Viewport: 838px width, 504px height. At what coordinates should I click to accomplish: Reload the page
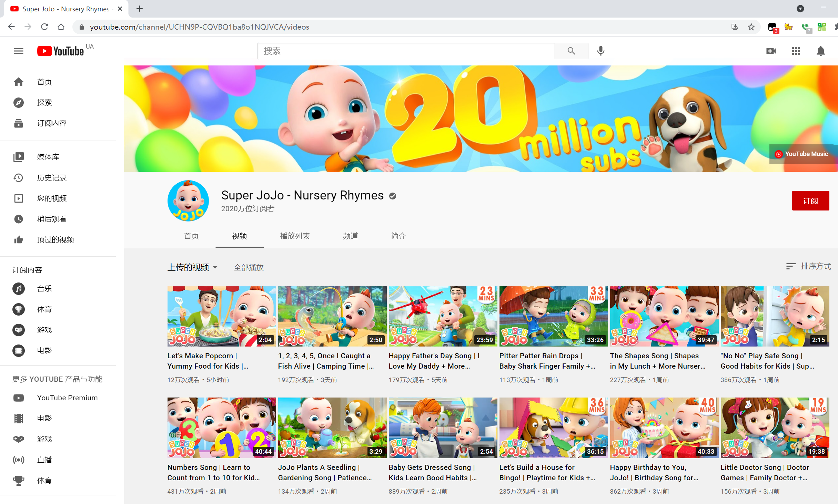click(x=44, y=27)
